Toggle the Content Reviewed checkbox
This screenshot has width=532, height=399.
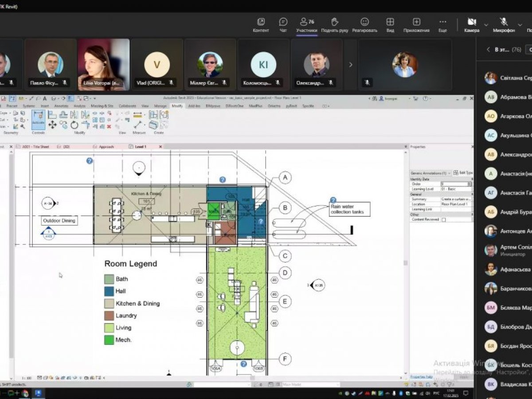coord(443,219)
